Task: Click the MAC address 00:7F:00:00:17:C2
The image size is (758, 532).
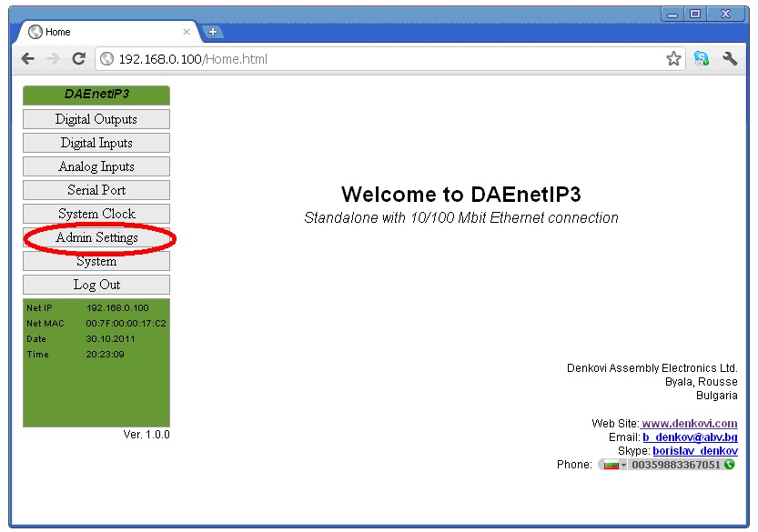Action: click(x=126, y=323)
